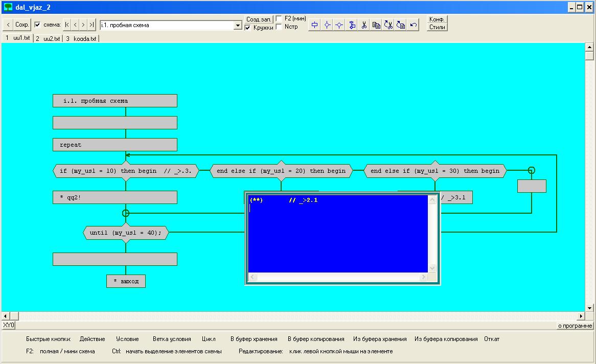
Task: Click the loop insert icon
Action: click(x=352, y=25)
